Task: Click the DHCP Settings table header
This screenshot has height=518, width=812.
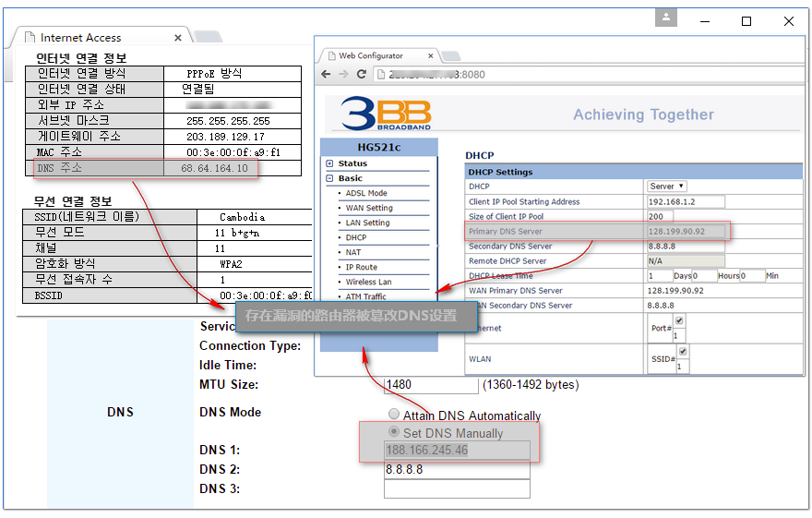Action: tap(634, 172)
